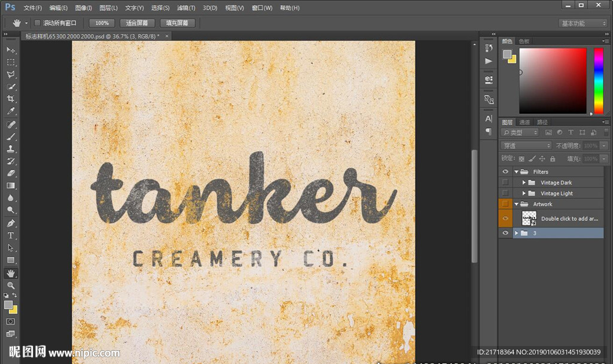Screen dimensions: 613x364
Task: Open the File menu
Action: [x=32, y=8]
